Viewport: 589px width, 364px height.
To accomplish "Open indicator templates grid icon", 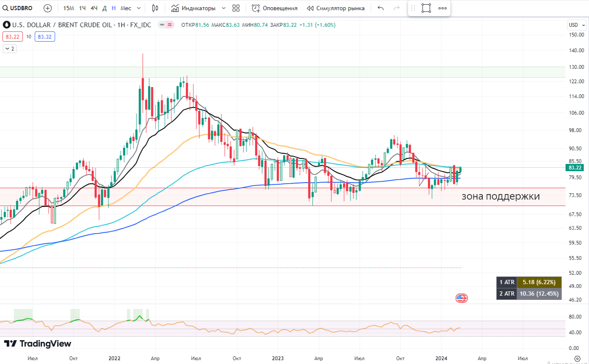I will pyautogui.click(x=236, y=8).
